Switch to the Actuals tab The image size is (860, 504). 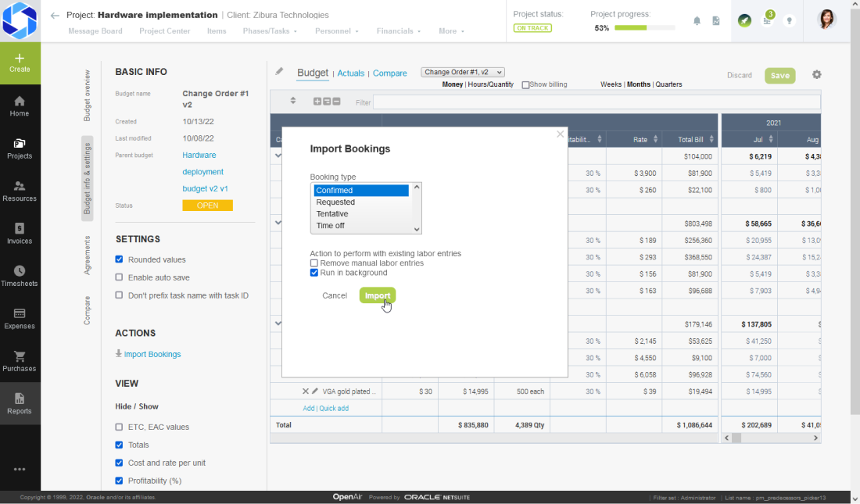[x=350, y=73]
